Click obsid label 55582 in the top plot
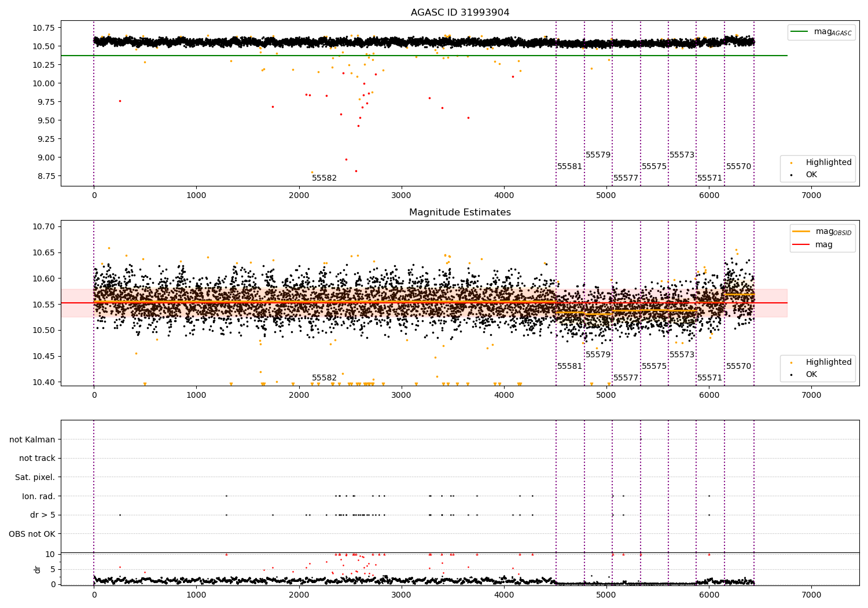 coord(324,178)
